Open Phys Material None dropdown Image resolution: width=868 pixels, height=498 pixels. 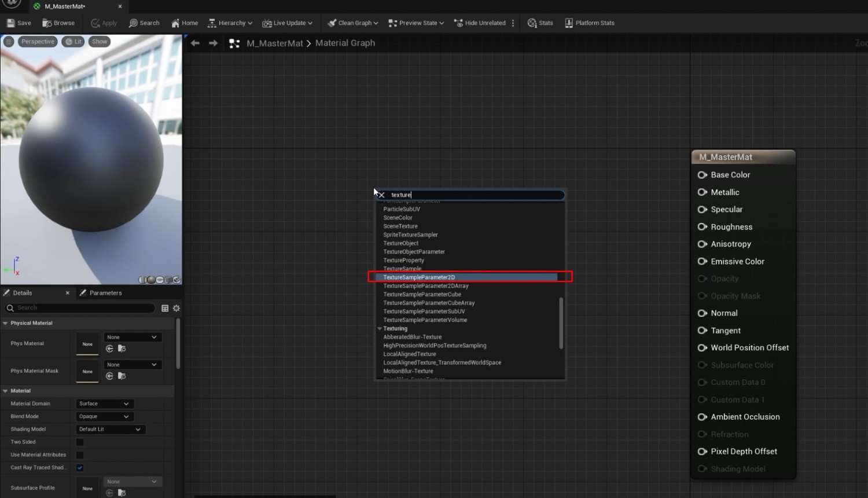(x=133, y=337)
